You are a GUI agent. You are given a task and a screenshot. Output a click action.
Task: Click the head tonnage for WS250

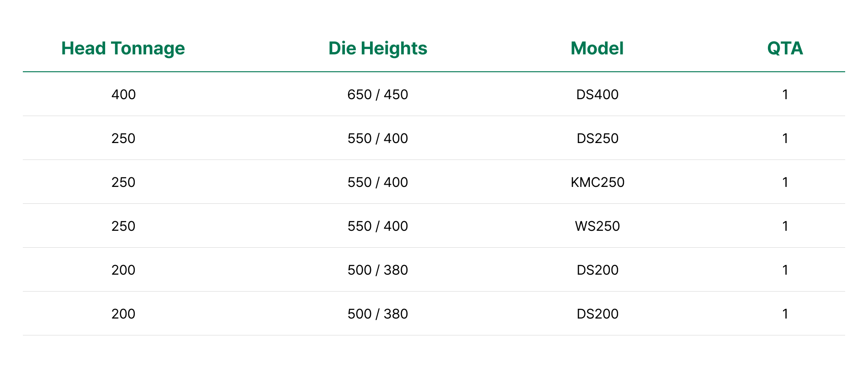tap(123, 226)
